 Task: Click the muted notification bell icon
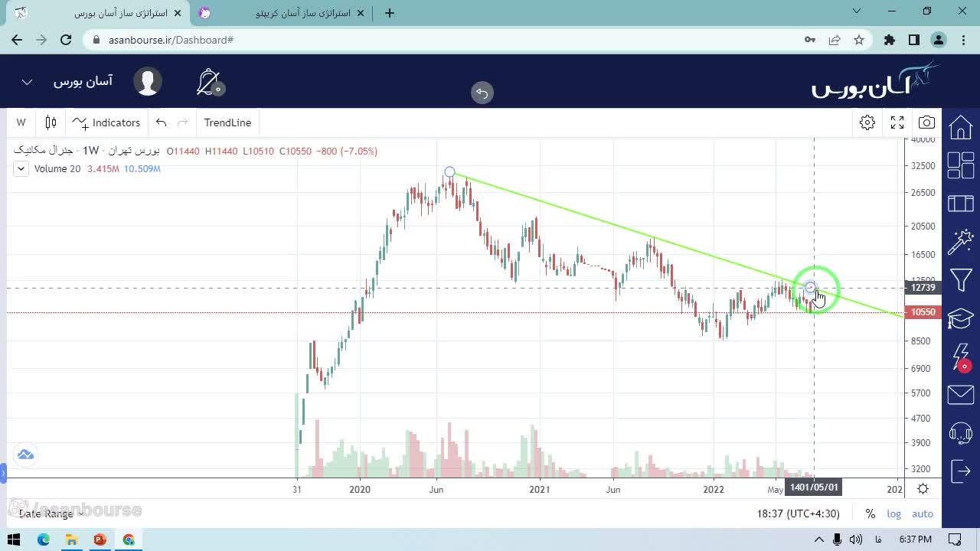(x=208, y=82)
